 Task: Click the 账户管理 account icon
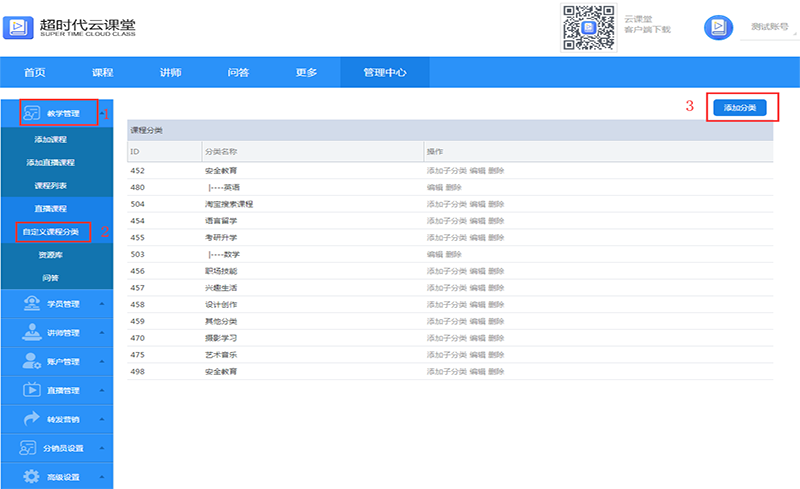(32, 361)
